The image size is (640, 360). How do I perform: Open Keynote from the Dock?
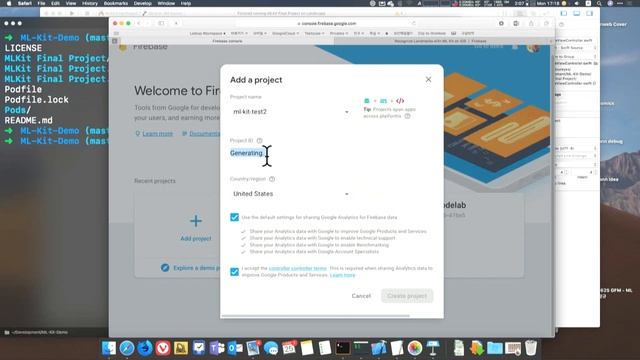tap(433, 348)
